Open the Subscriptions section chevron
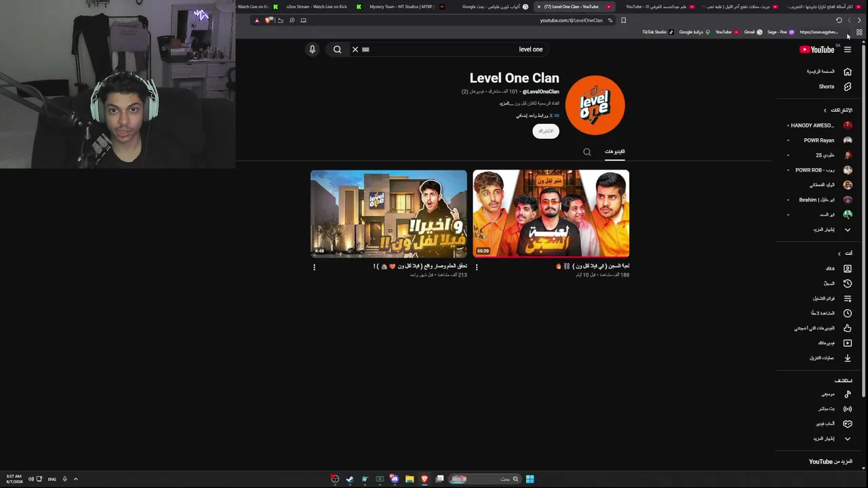This screenshot has height=488, width=868. pos(825,110)
